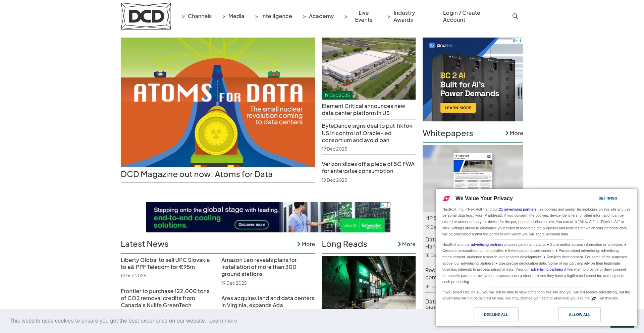Click the consent preferences icon in the dialog text
Image resolution: width=644 pixels, height=333 pixels.
(594, 298)
